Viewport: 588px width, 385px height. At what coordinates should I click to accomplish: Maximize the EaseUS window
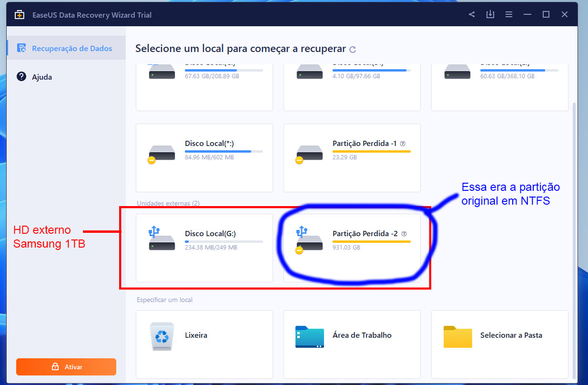click(546, 14)
